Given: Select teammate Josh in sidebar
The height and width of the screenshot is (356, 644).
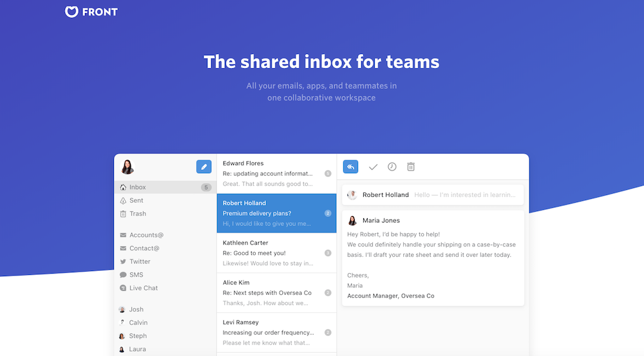Looking at the screenshot, I should pyautogui.click(x=136, y=310).
